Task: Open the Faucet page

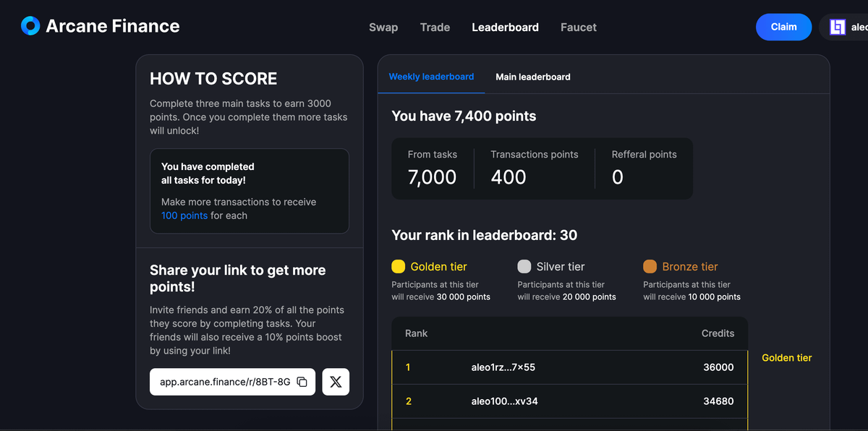Action: pyautogui.click(x=579, y=27)
